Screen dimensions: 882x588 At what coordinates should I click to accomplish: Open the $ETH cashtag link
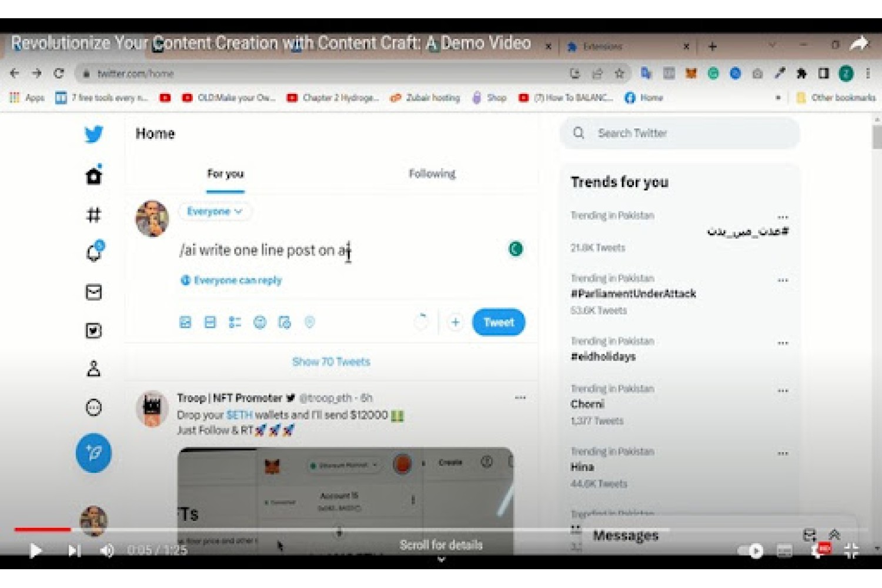(x=239, y=415)
